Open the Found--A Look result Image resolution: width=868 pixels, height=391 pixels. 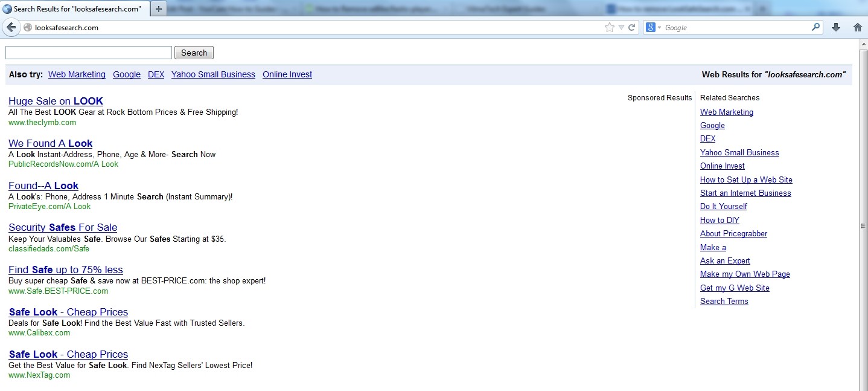click(43, 186)
